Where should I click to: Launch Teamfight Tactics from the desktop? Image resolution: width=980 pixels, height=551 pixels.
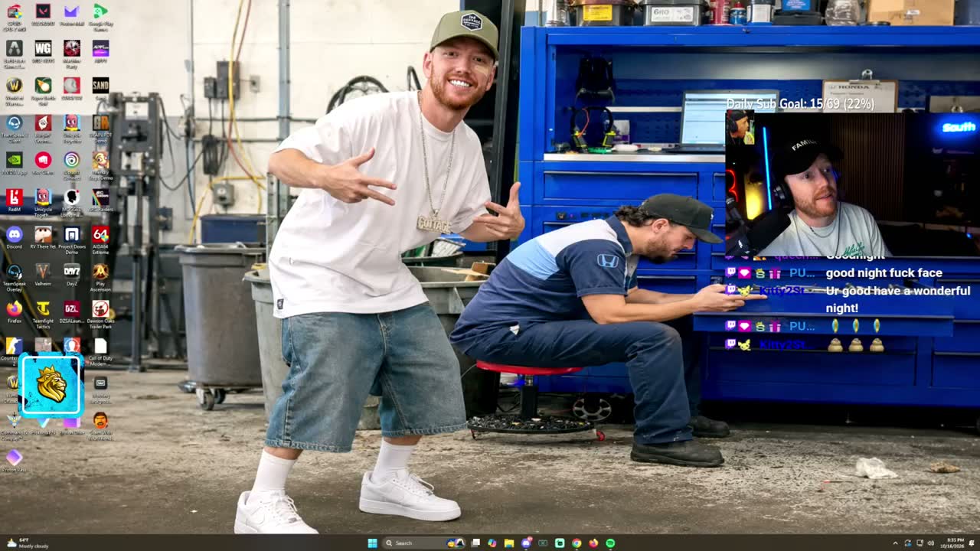pyautogui.click(x=43, y=314)
